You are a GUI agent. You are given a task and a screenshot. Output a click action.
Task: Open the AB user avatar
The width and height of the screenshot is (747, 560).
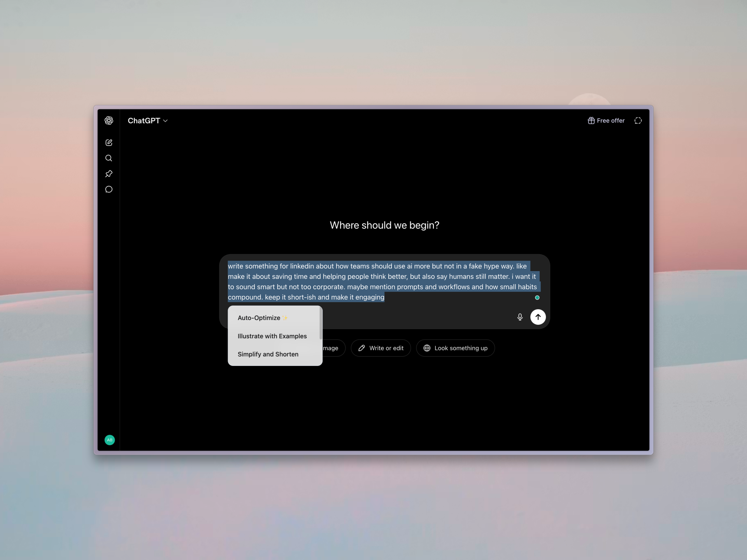(x=110, y=440)
